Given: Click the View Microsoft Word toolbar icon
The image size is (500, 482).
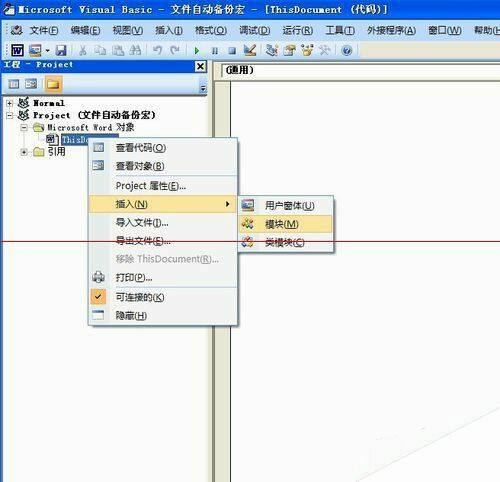Looking at the screenshot, I should 17,50.
